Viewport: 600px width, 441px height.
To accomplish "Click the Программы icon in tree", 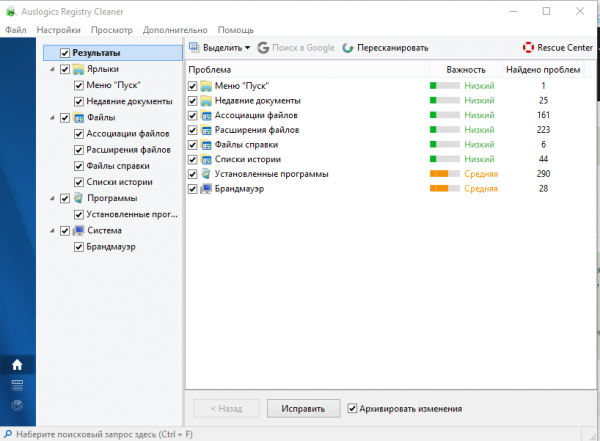I will (x=78, y=198).
